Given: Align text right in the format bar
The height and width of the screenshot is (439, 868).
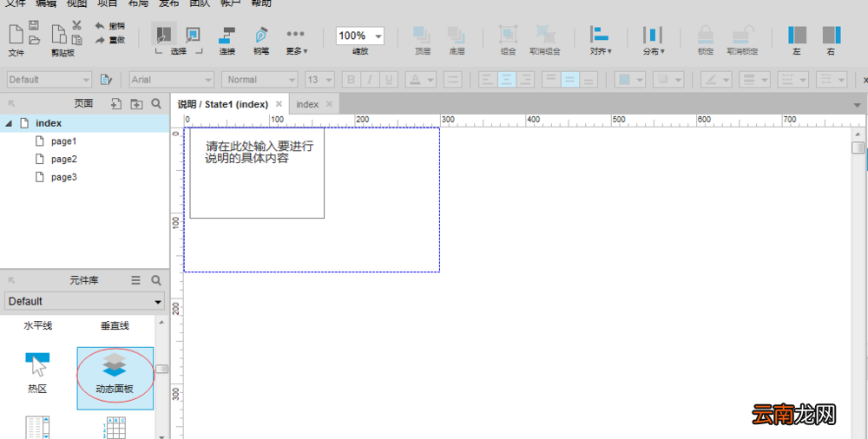Looking at the screenshot, I should pyautogui.click(x=525, y=80).
